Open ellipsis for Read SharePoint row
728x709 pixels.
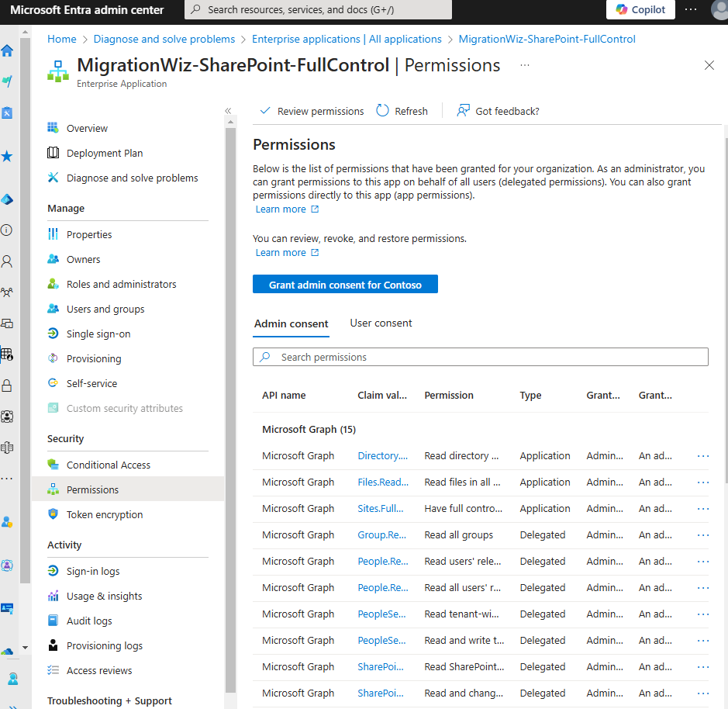click(x=703, y=666)
